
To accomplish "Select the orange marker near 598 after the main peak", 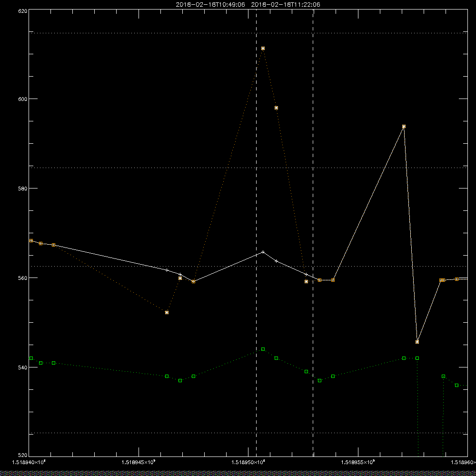I will (x=276, y=108).
